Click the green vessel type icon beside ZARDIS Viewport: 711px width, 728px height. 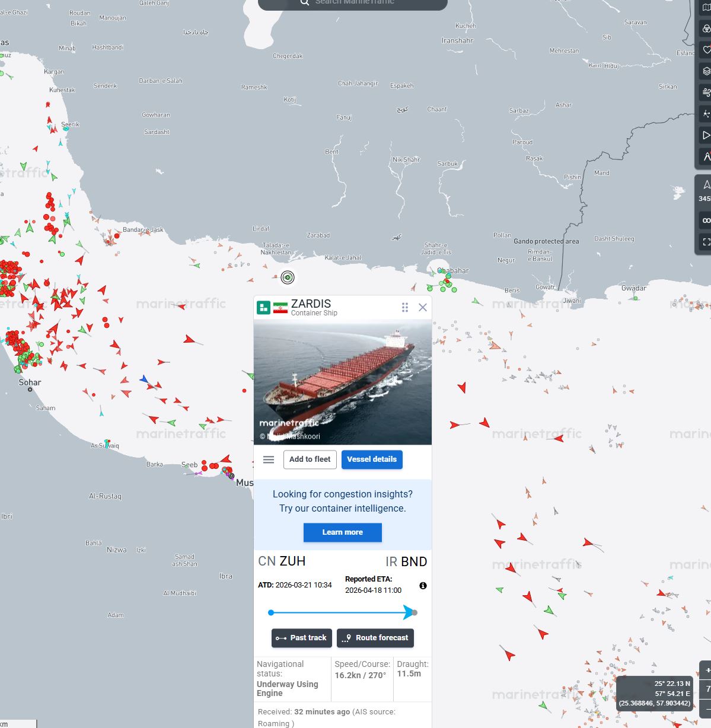pyautogui.click(x=263, y=308)
